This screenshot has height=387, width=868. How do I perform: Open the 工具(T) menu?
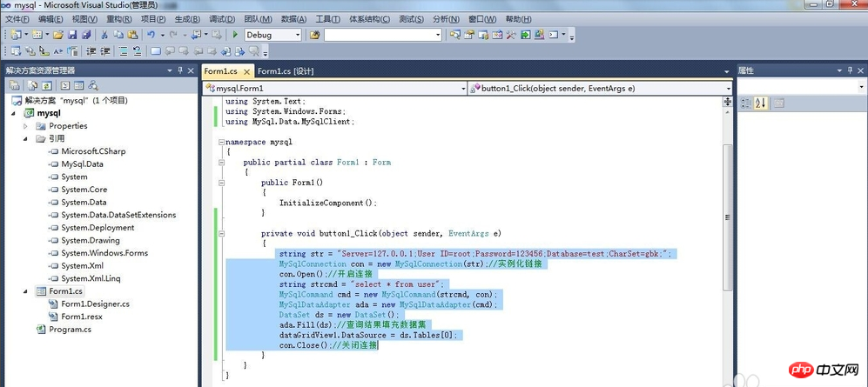328,19
